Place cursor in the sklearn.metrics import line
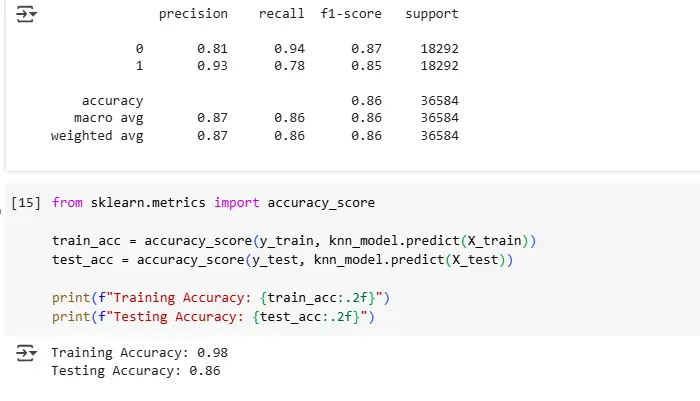This screenshot has height=401, width=700. click(213, 203)
